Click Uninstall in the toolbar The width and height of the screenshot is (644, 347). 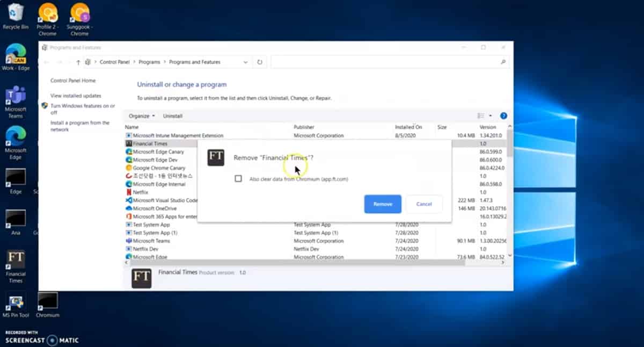tap(173, 116)
